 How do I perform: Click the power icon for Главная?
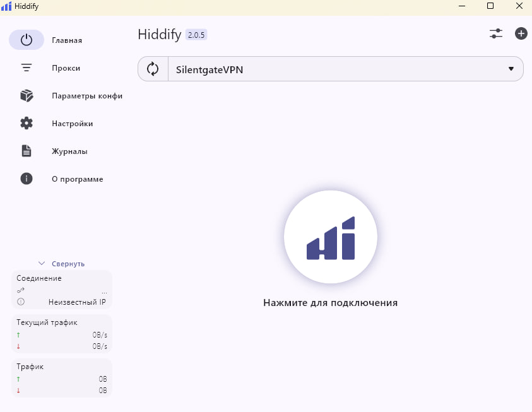(27, 40)
